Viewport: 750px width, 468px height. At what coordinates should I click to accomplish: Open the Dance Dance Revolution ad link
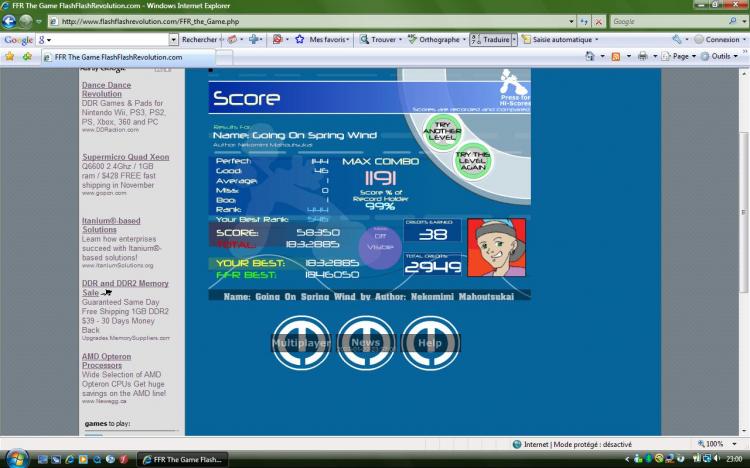tap(106, 89)
